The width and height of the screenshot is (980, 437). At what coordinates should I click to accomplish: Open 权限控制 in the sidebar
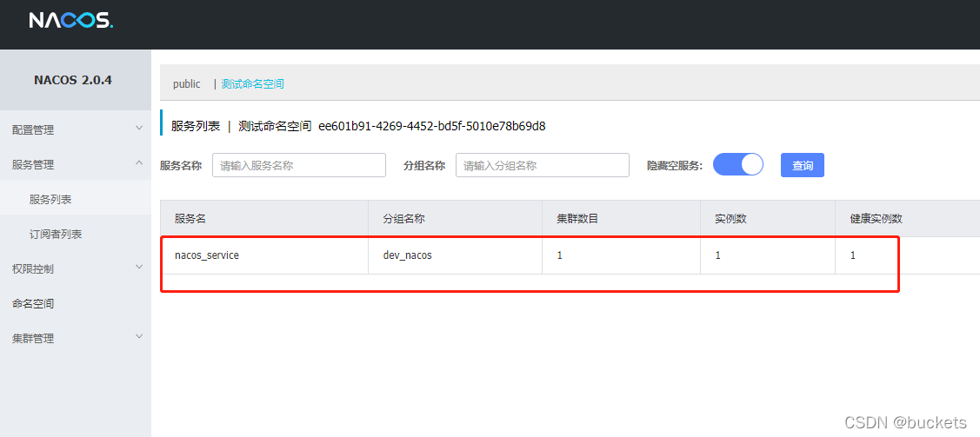33,269
